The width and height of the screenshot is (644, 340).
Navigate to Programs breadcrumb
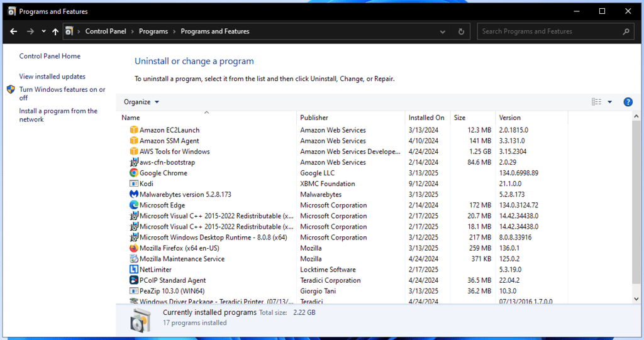[x=153, y=31]
